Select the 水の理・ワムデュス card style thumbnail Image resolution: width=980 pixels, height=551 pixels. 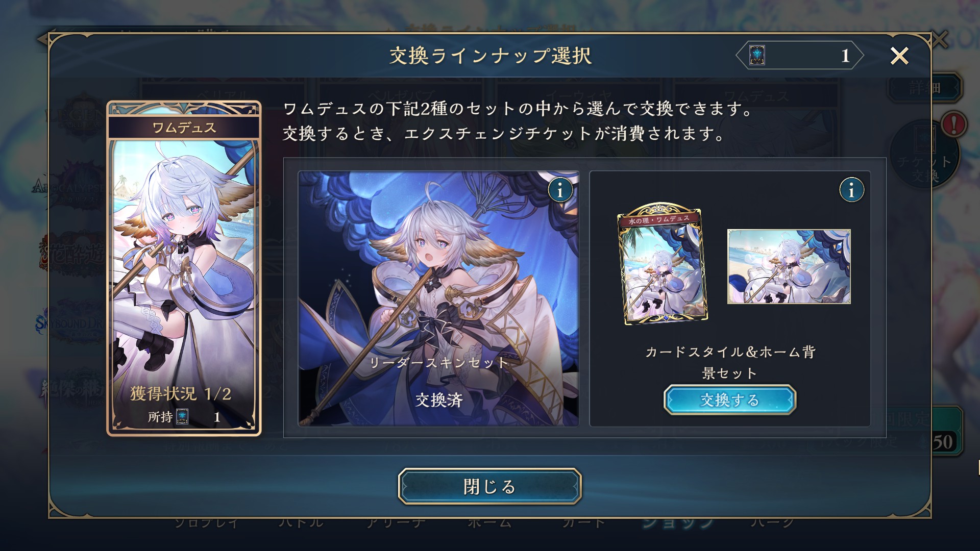pos(663,264)
